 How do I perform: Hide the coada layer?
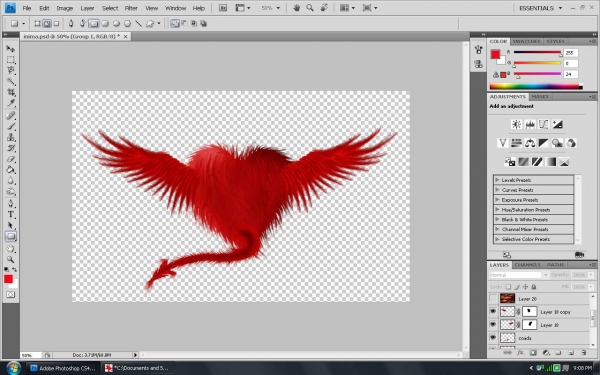493,338
